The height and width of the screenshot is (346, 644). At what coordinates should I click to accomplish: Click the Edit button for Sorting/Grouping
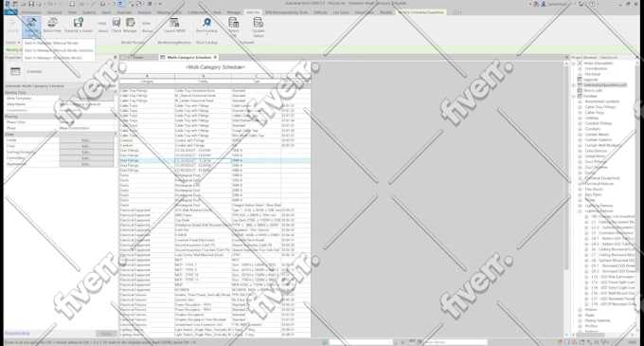tap(87, 152)
